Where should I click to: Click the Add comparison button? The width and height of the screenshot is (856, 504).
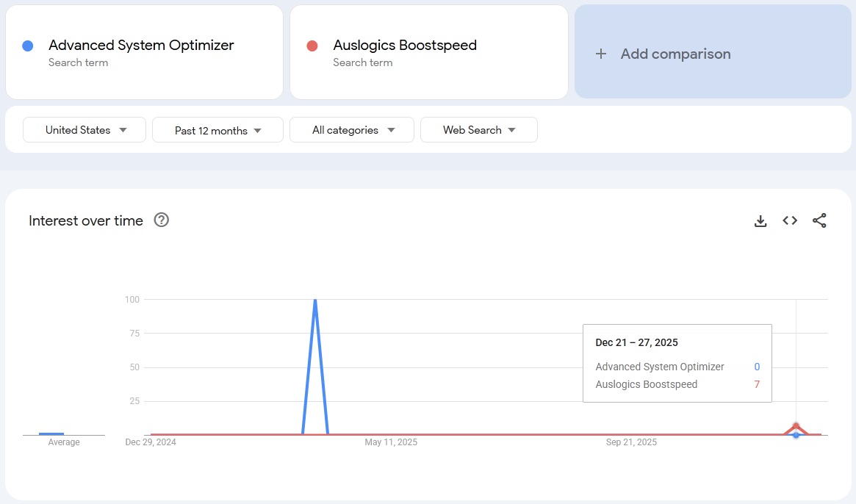(x=712, y=53)
